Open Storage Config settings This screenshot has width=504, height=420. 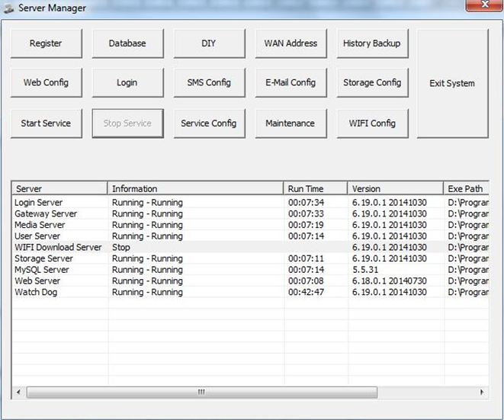click(373, 82)
